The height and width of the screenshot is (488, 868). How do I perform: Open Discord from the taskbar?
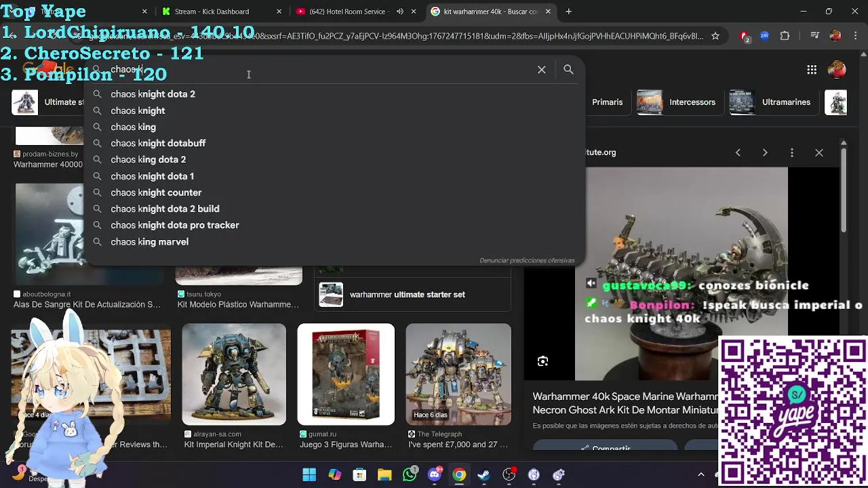tap(435, 474)
